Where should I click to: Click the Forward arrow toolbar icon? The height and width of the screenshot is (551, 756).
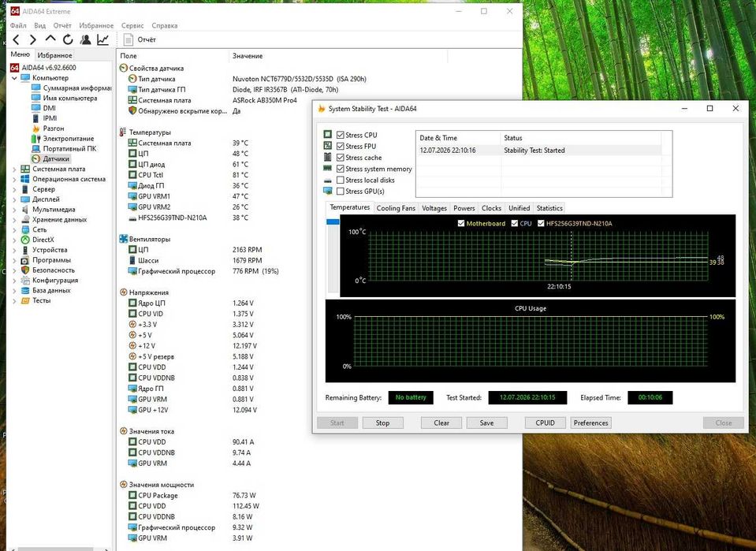pos(33,39)
